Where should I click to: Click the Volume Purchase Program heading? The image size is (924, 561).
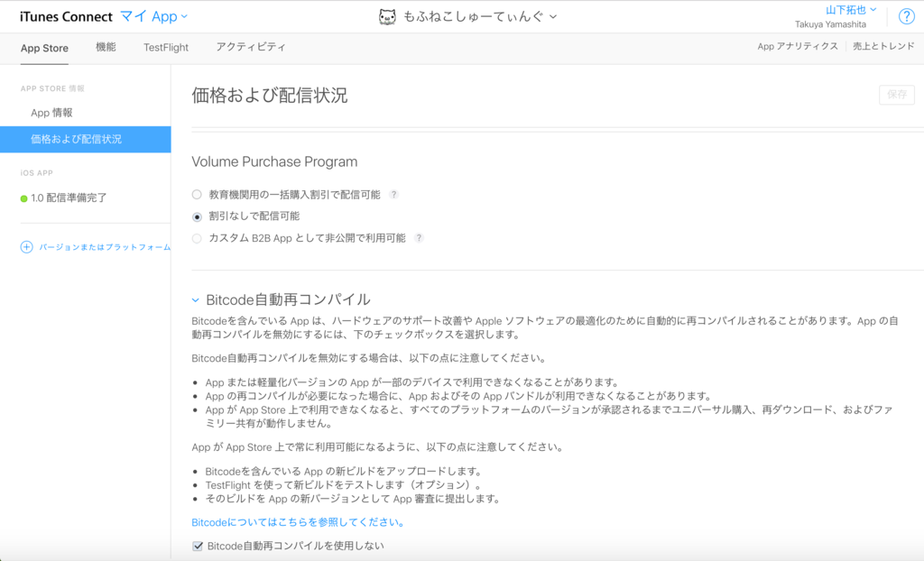tap(274, 161)
